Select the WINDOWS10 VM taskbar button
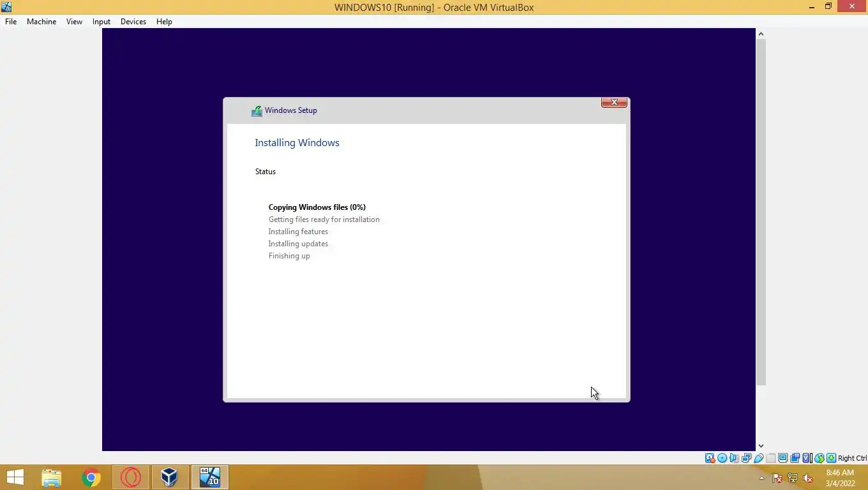The width and height of the screenshot is (868, 490). (x=210, y=477)
